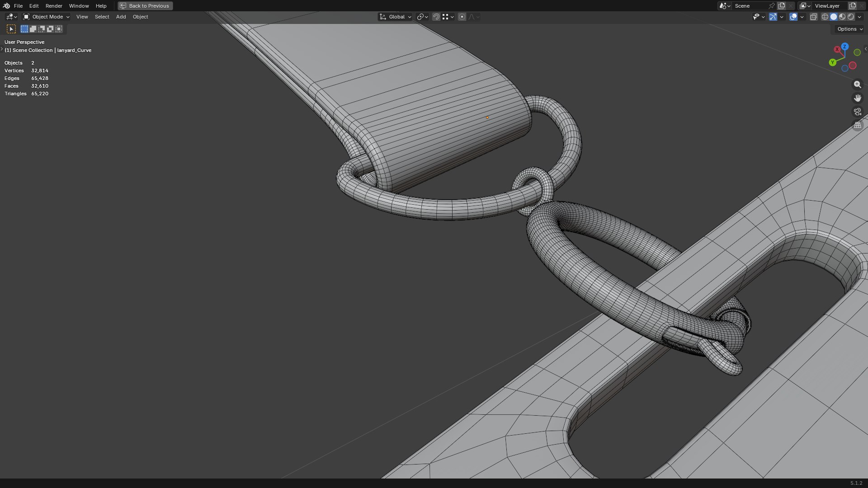
Task: Switch to Solid viewport shading
Action: pyautogui.click(x=834, y=17)
